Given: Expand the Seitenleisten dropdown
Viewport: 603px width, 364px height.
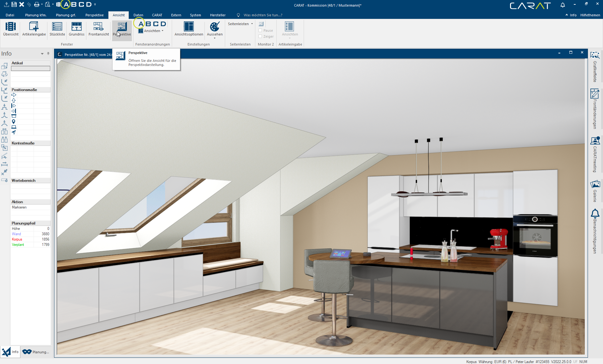Looking at the screenshot, I should coord(240,24).
